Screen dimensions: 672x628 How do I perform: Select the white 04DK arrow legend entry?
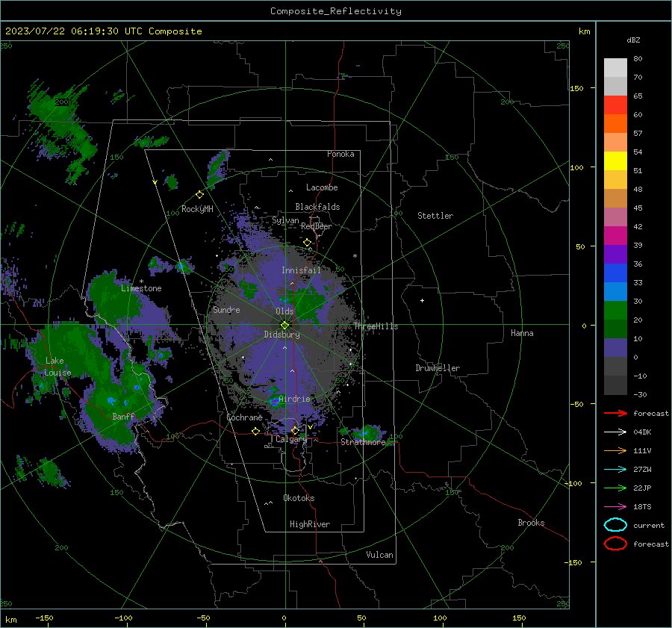[x=615, y=432]
